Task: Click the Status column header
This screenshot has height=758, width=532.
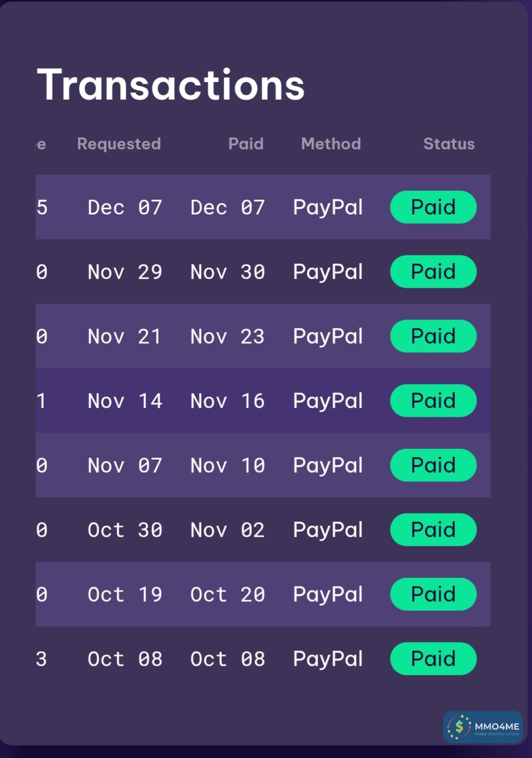Action: (x=449, y=144)
